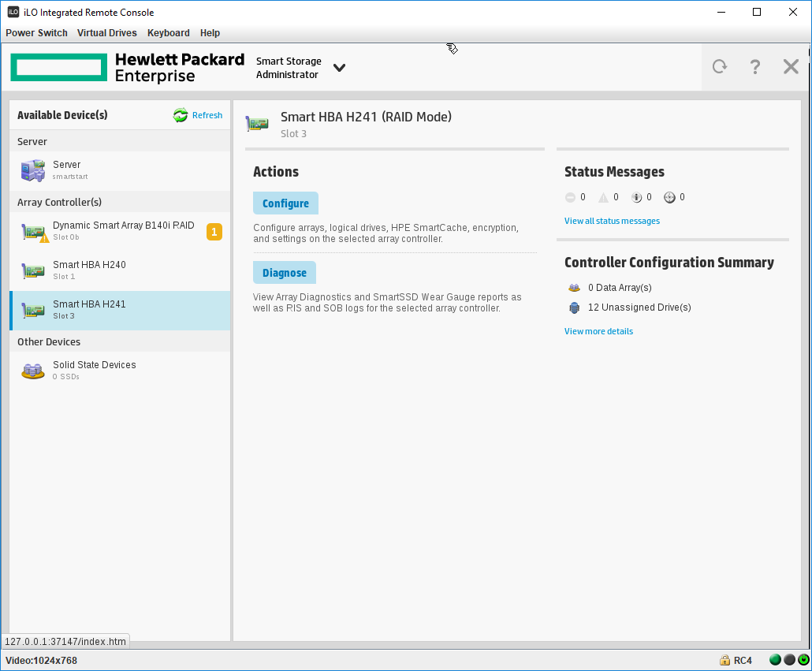This screenshot has height=671, width=812.
Task: Click the Unassigned Drives icon
Action: (x=574, y=308)
